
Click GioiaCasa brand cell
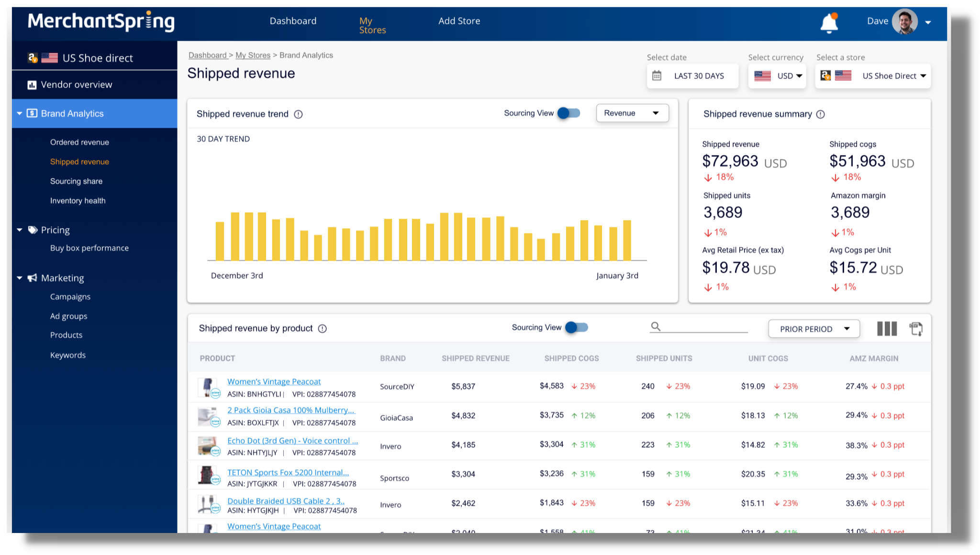click(x=396, y=418)
